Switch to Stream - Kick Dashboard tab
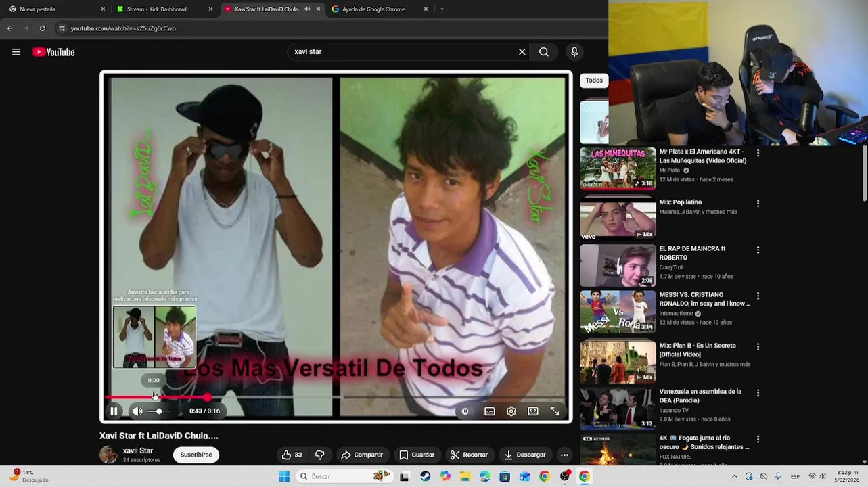Screen dimensions: 868x487 pyautogui.click(x=164, y=9)
